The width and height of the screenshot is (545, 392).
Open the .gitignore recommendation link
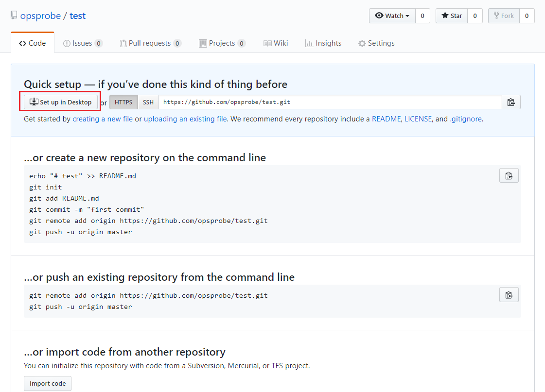click(465, 119)
